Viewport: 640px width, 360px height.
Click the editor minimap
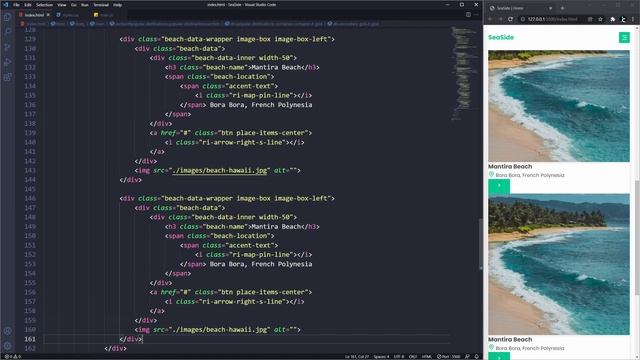click(463, 73)
